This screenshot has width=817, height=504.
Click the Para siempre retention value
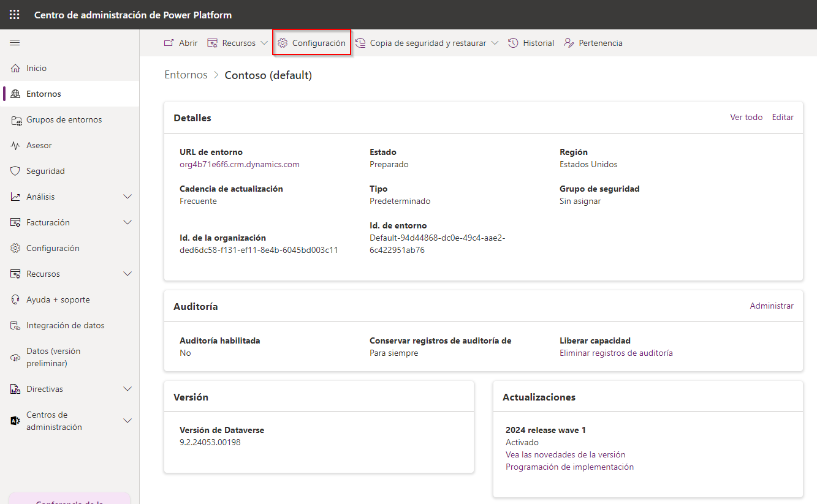[x=394, y=353]
